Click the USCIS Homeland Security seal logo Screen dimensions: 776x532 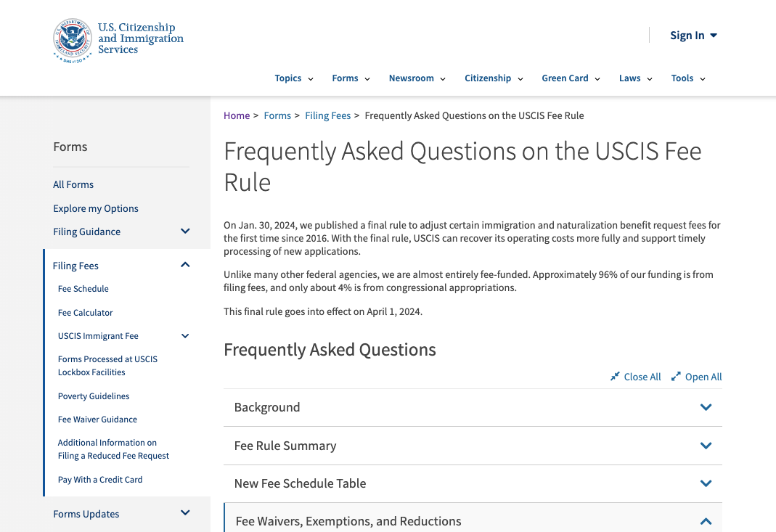pos(73,41)
